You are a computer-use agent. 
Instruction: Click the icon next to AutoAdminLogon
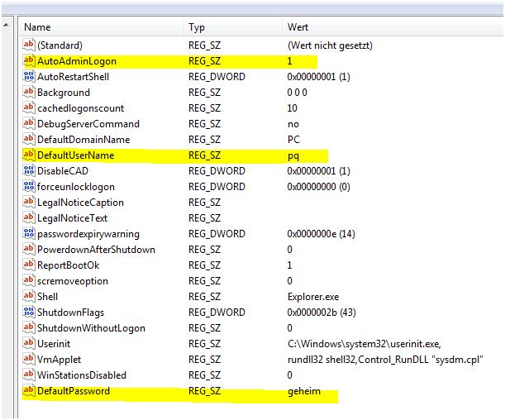[x=28, y=60]
